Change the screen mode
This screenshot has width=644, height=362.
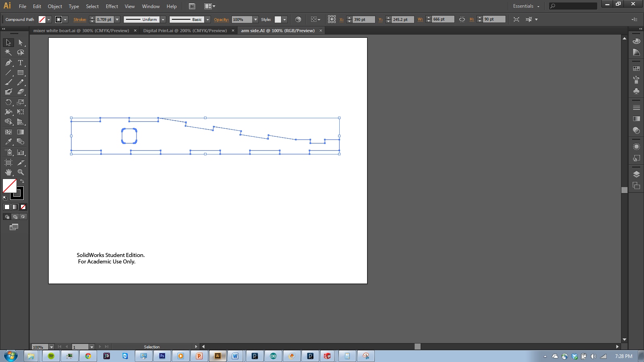tap(14, 227)
